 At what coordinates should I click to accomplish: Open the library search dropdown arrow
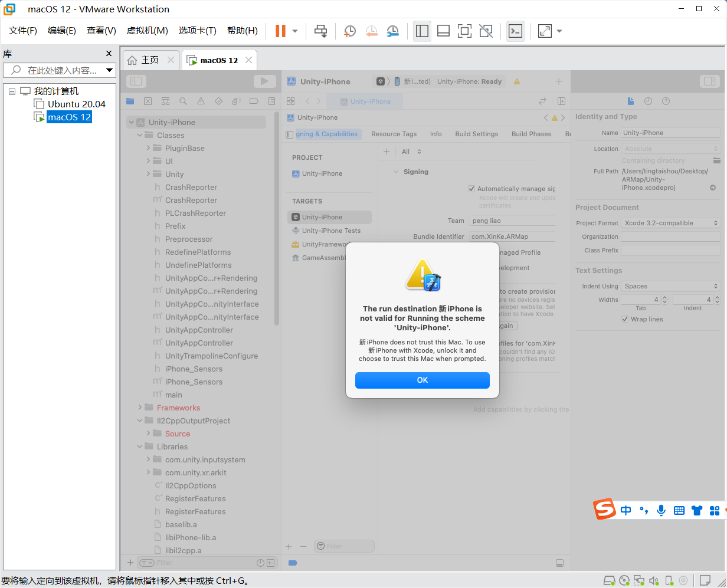[x=110, y=70]
